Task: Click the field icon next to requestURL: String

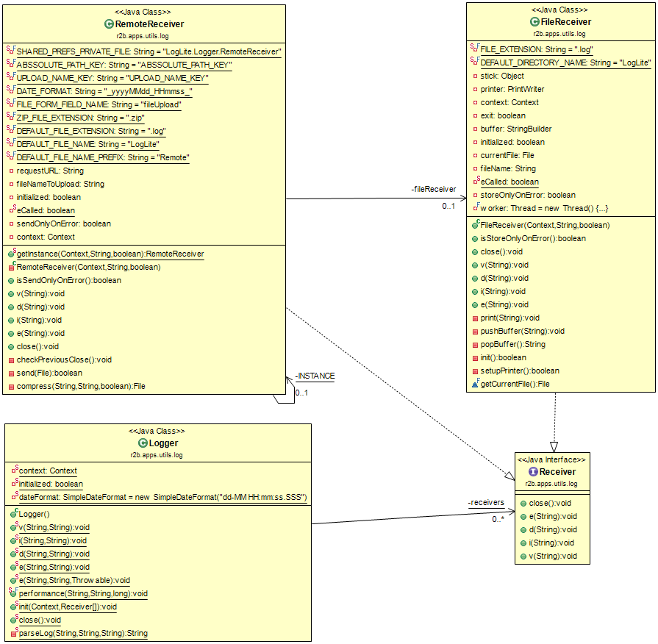Action: (9, 171)
